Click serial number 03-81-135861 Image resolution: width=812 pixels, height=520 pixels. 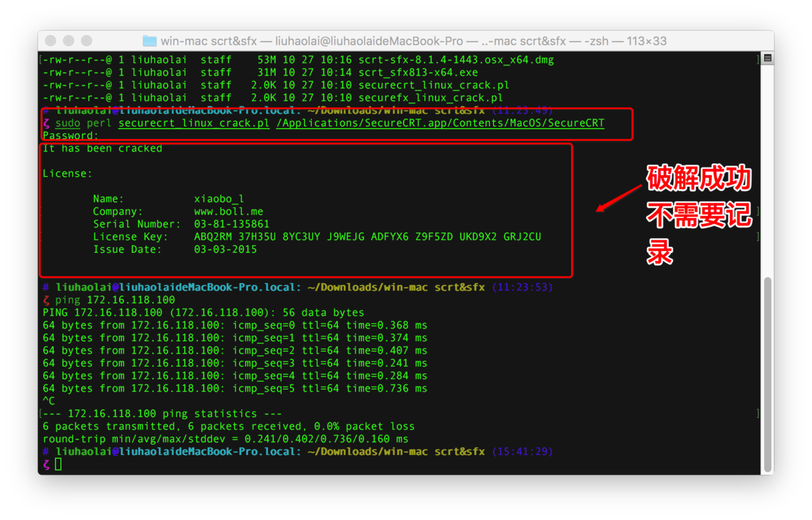(x=232, y=224)
